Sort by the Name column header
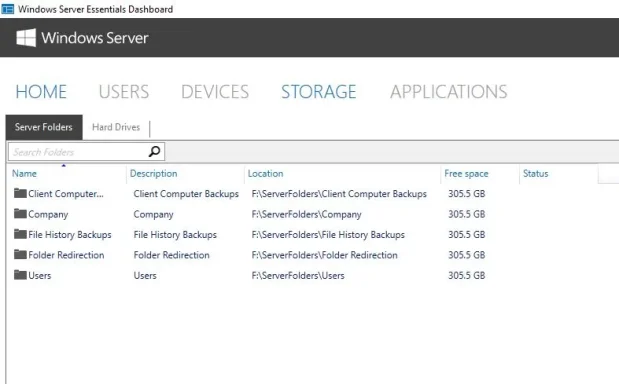 pos(24,173)
